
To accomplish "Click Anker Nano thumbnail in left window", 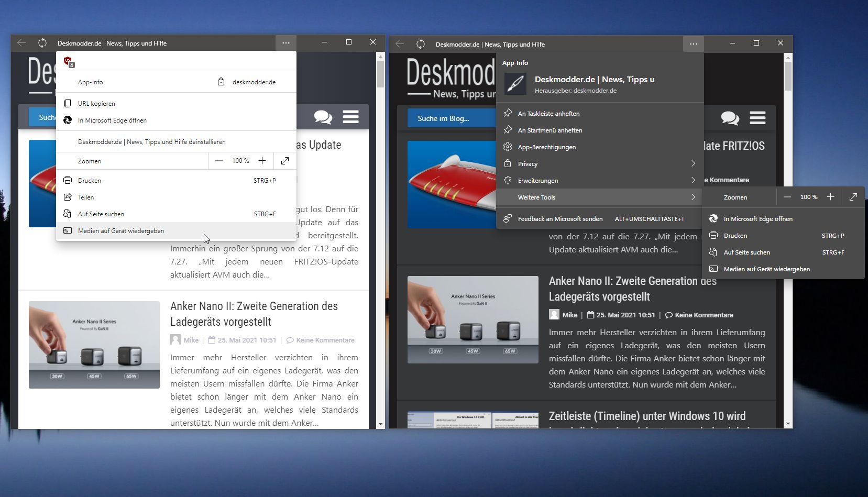I will click(94, 345).
